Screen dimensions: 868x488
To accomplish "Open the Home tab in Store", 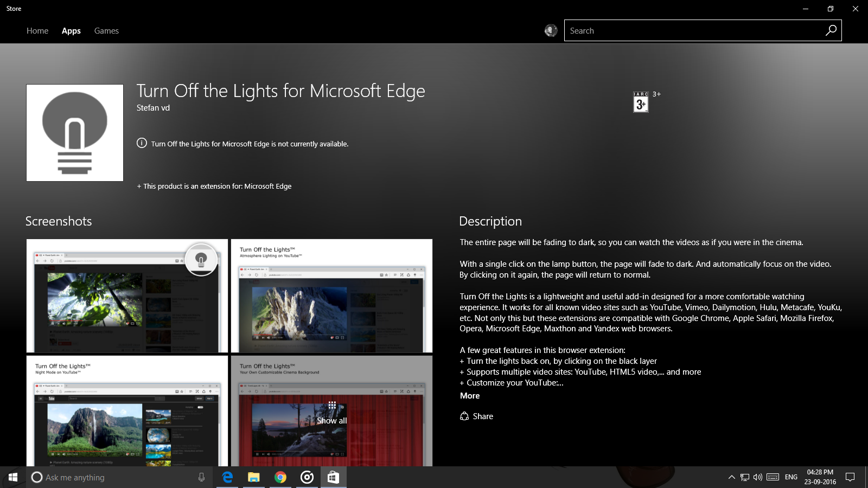I will click(x=37, y=31).
